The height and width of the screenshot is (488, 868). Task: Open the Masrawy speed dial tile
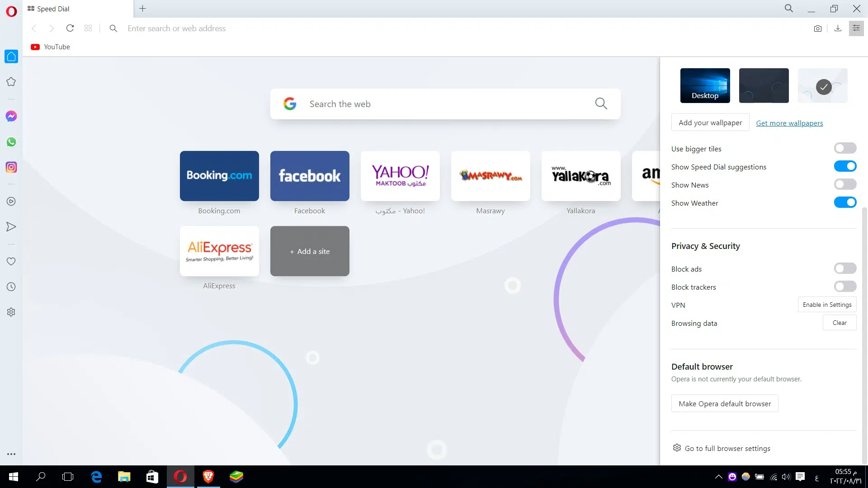point(491,176)
